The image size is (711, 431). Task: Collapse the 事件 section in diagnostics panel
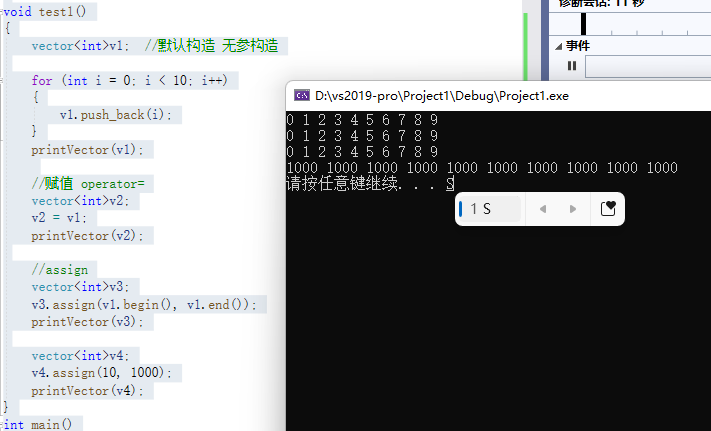coord(559,46)
